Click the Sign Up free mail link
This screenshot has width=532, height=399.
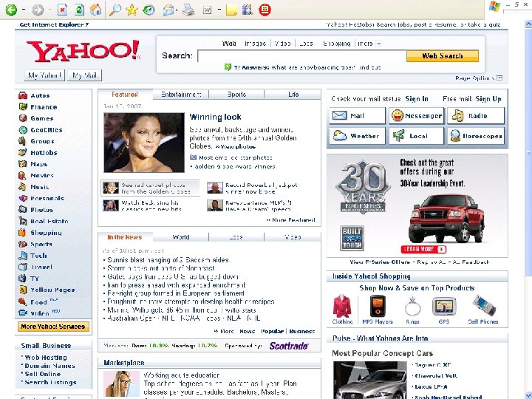[488, 99]
